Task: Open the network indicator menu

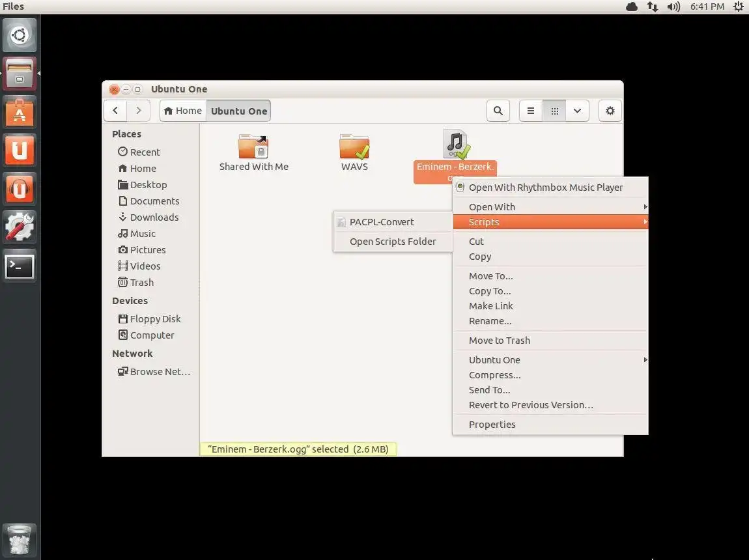Action: pyautogui.click(x=653, y=7)
